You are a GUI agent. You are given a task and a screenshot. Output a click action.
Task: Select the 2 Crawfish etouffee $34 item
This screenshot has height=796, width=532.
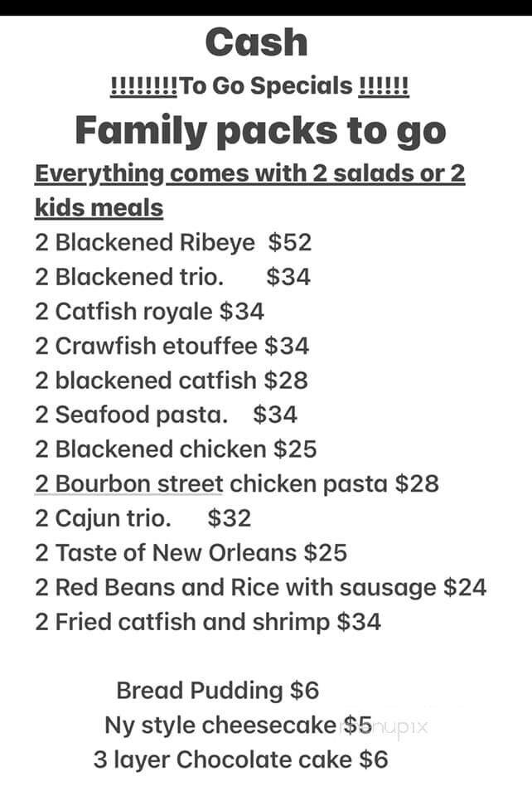point(172,346)
